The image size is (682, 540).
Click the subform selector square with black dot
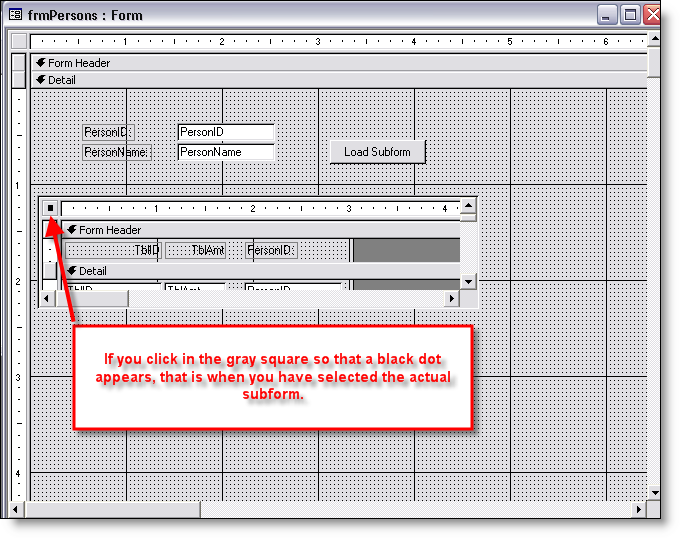[49, 208]
